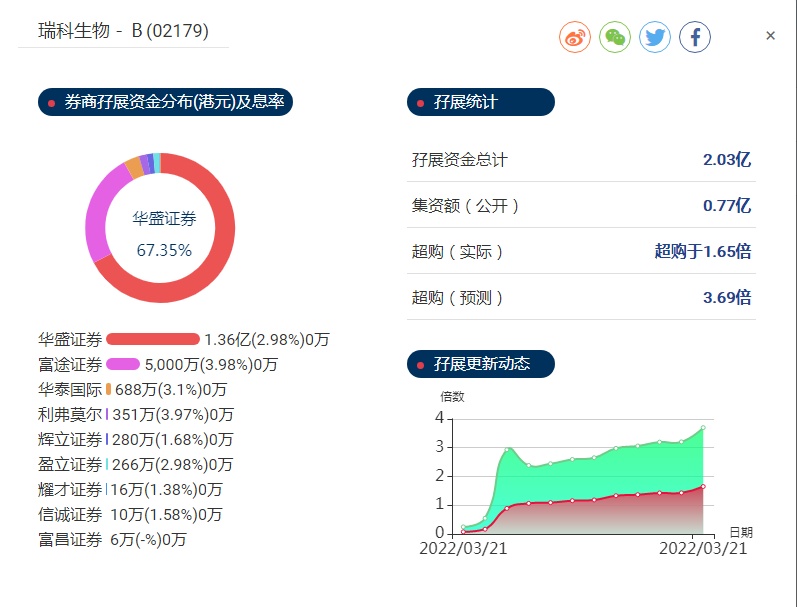Viewport: 797px width, 607px height.
Task: Click the 孖展更新动态 section header
Action: (x=481, y=364)
